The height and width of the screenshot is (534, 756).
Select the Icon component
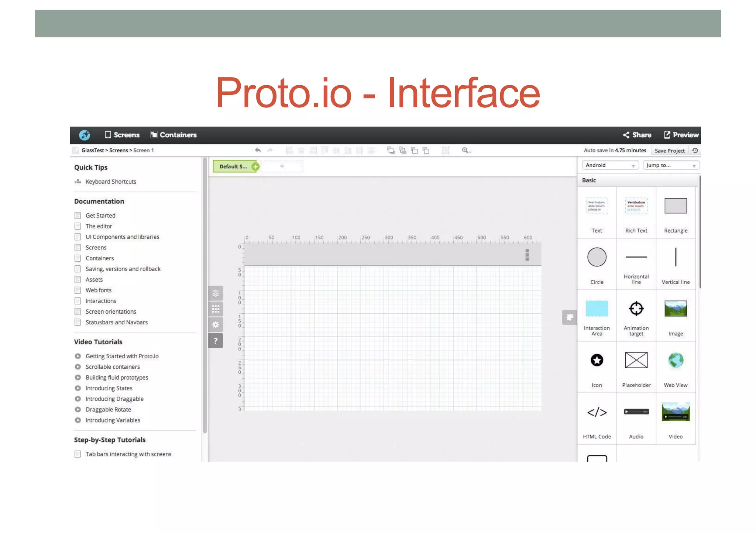pyautogui.click(x=597, y=367)
